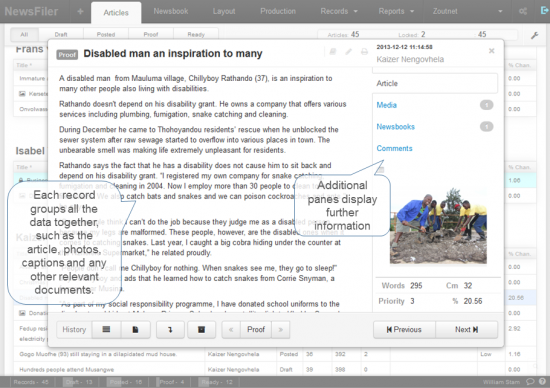
Task: Filter articles by Ready
Action: (196, 34)
